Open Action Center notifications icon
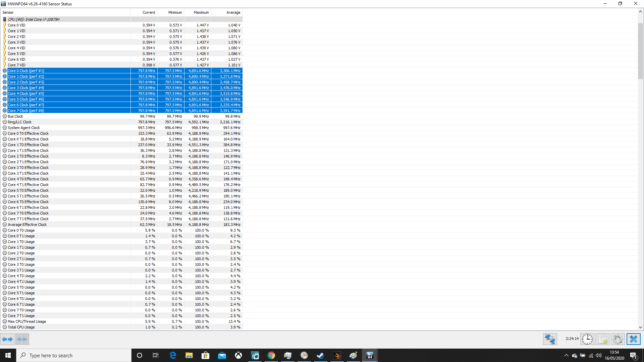Image resolution: width=644 pixels, height=362 pixels. 634,355
